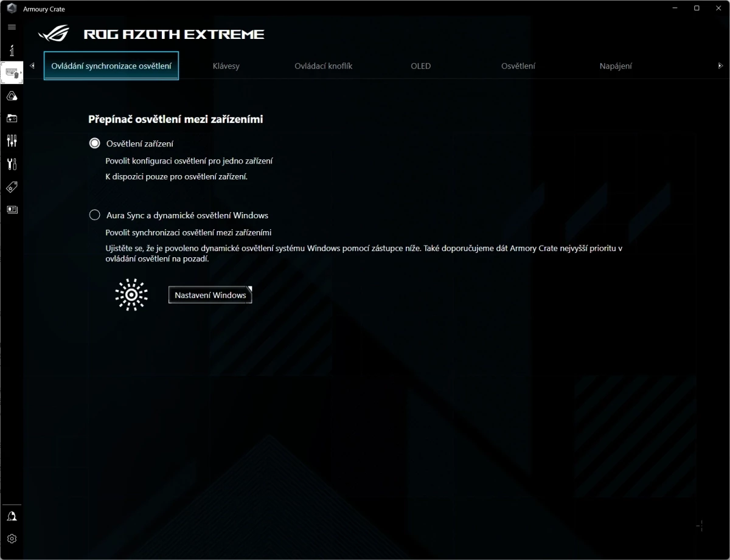Switch to the Napájení tab
The height and width of the screenshot is (560, 730).
pos(616,66)
